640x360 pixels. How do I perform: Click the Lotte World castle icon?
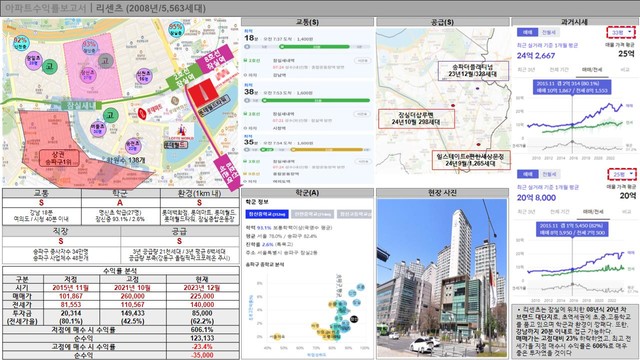pos(181,131)
